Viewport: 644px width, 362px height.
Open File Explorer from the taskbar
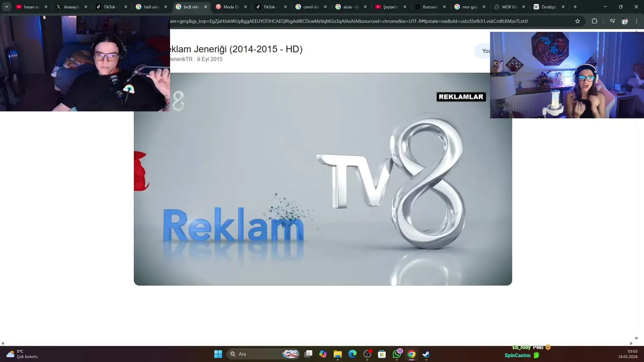coord(338,354)
